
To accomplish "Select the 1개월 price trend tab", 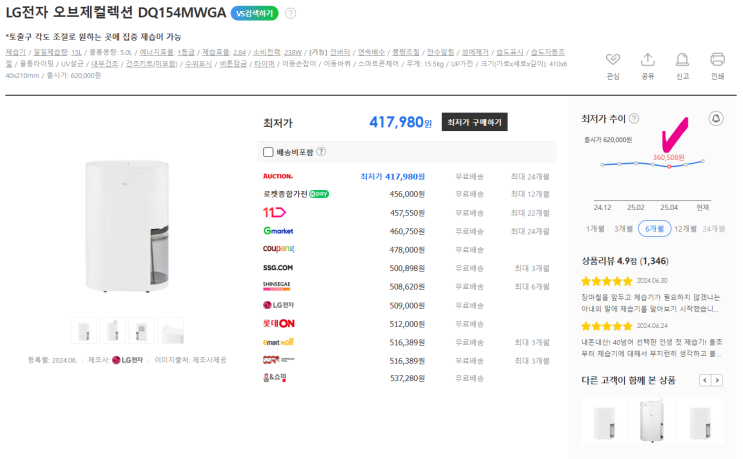I will pyautogui.click(x=595, y=229).
